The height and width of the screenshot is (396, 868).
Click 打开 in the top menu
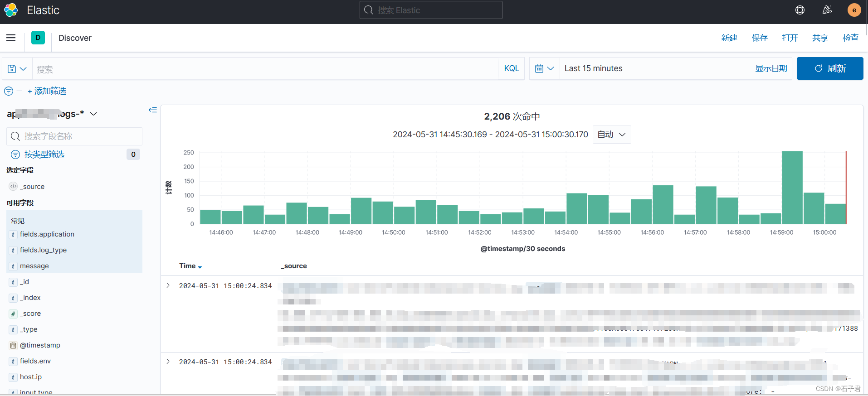(x=790, y=38)
